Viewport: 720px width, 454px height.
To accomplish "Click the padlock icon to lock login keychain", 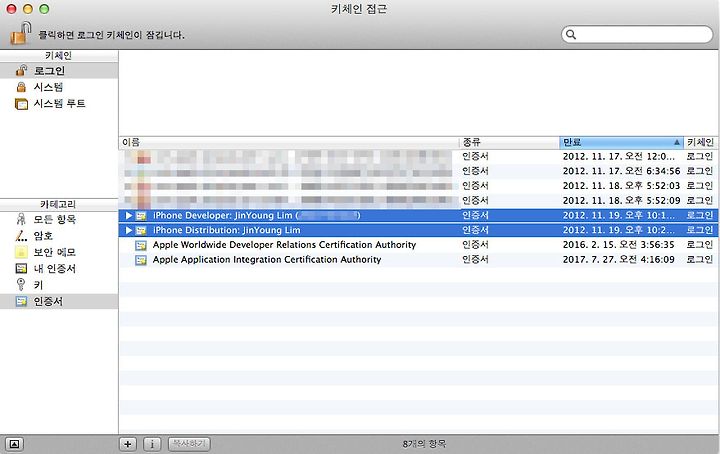I will 20,34.
